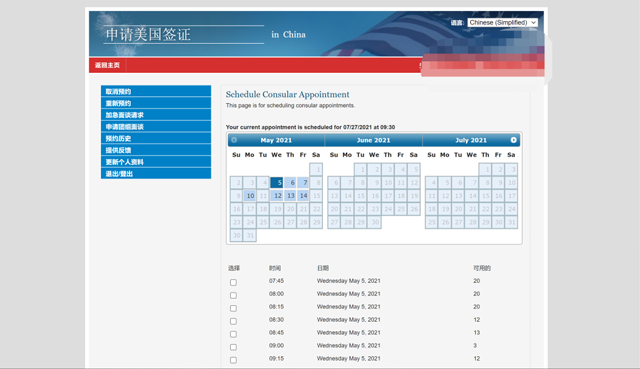This screenshot has width=640, height=369.
Task: Check the 07:45 appointment slot
Action: pos(233,282)
